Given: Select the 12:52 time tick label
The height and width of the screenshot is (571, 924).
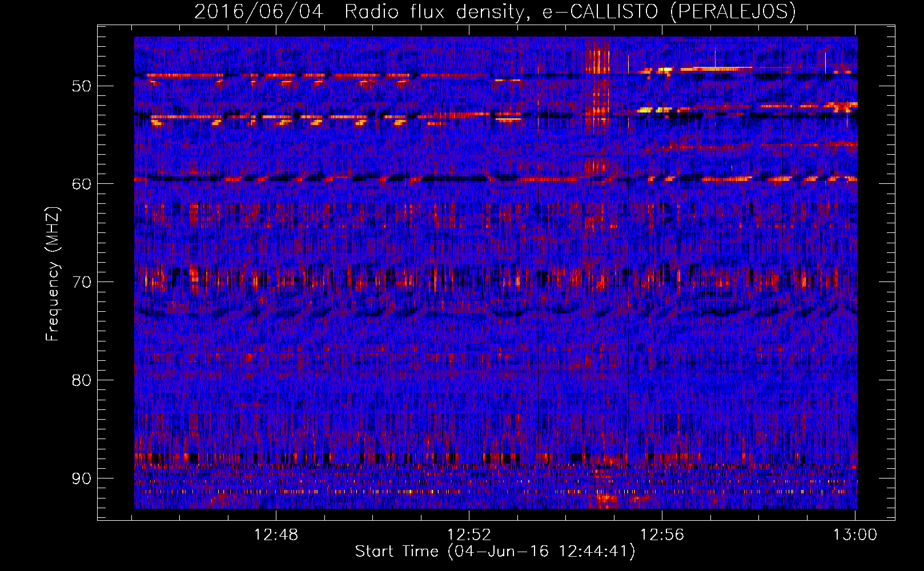Looking at the screenshot, I should (x=469, y=535).
